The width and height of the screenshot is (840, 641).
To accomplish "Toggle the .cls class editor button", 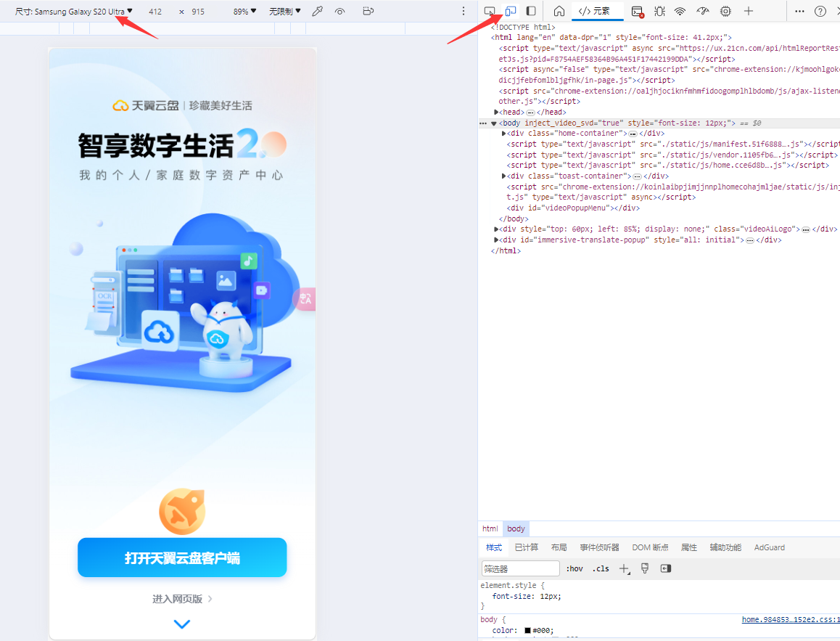I will click(601, 568).
